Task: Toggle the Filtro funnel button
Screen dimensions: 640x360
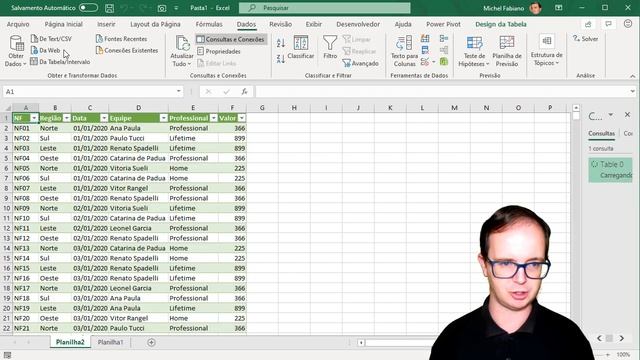Action: [330, 47]
